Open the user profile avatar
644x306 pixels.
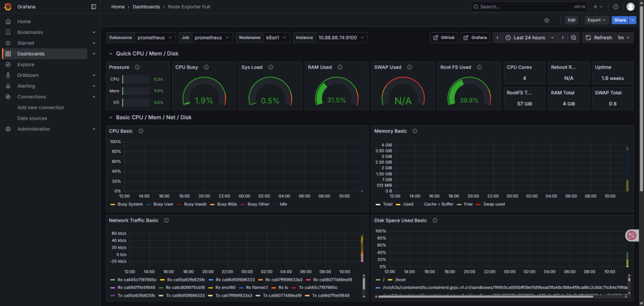coord(630,6)
